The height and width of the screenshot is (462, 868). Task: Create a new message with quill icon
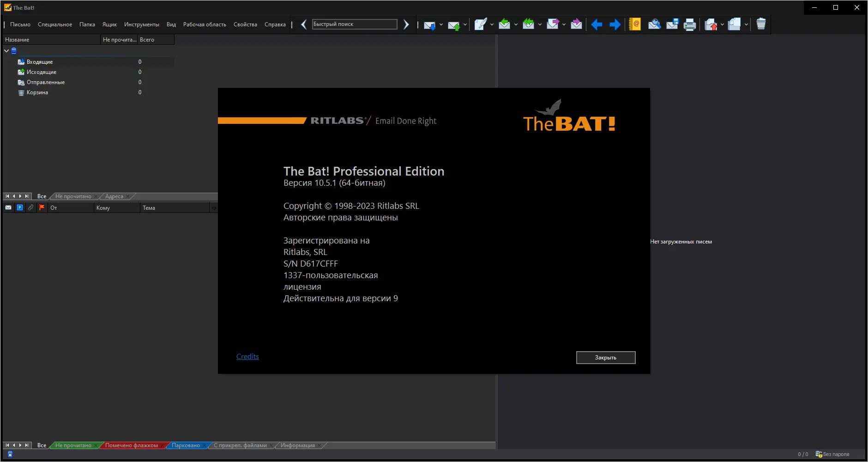(480, 24)
